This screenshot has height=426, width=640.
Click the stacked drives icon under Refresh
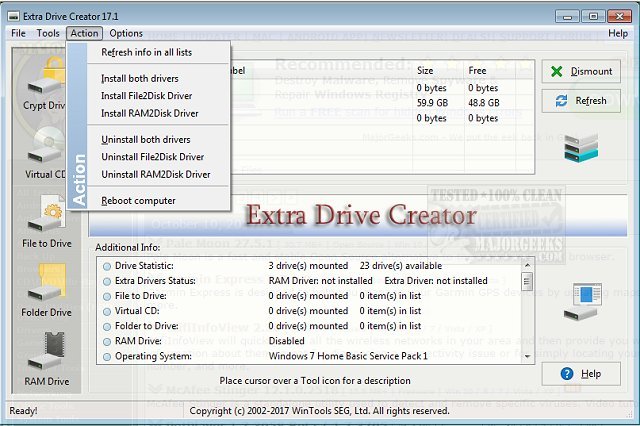(581, 147)
